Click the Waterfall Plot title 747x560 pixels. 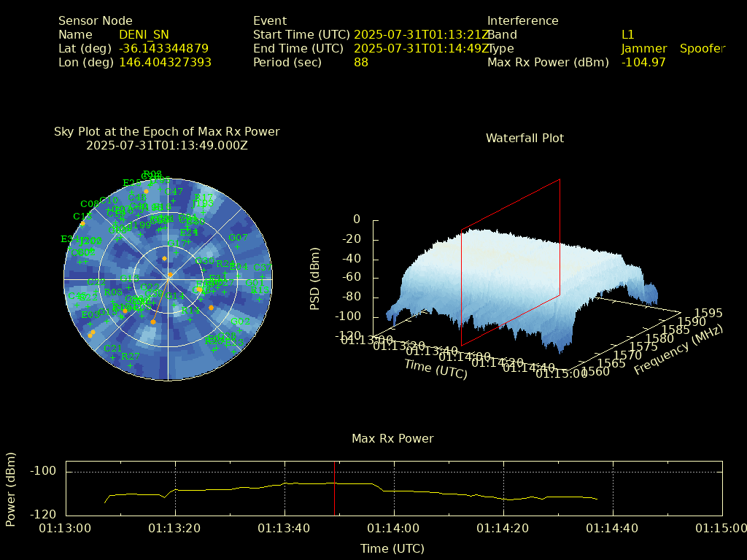(525, 138)
